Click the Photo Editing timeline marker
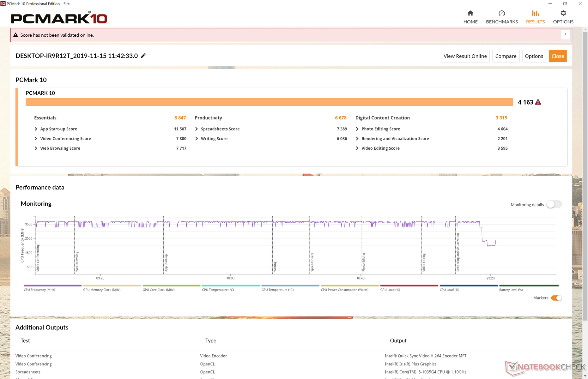Viewport: 588px width, 379px height. pos(363,262)
